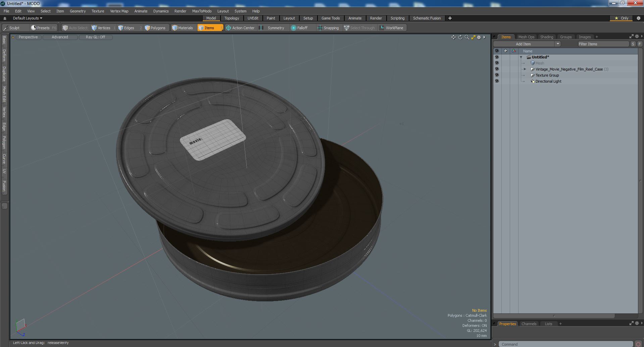
Task: Expand the Properties panel with the arrows icon
Action: (x=631, y=323)
